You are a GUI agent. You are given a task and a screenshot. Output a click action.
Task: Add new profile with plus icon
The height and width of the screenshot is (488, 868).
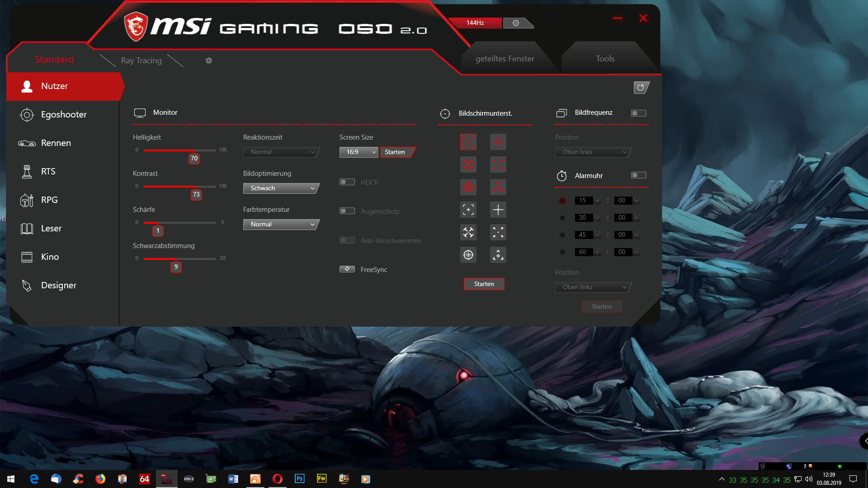pyautogui.click(x=209, y=61)
